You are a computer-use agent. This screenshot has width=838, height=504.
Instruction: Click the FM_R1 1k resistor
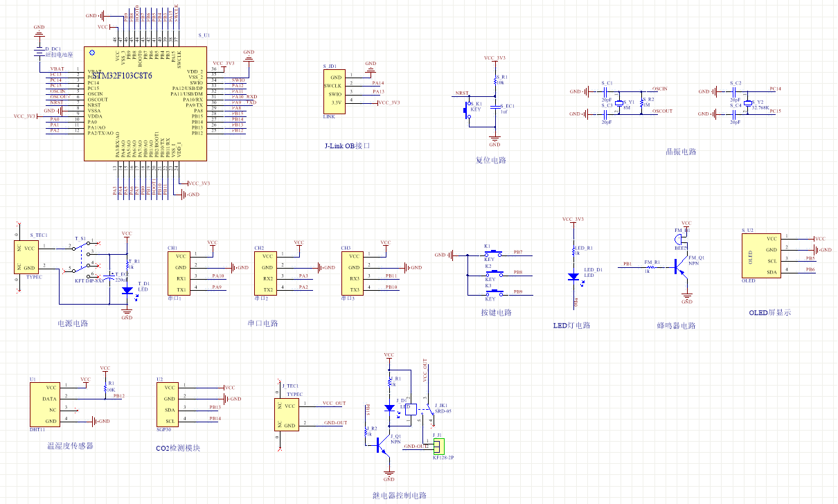tap(650, 267)
